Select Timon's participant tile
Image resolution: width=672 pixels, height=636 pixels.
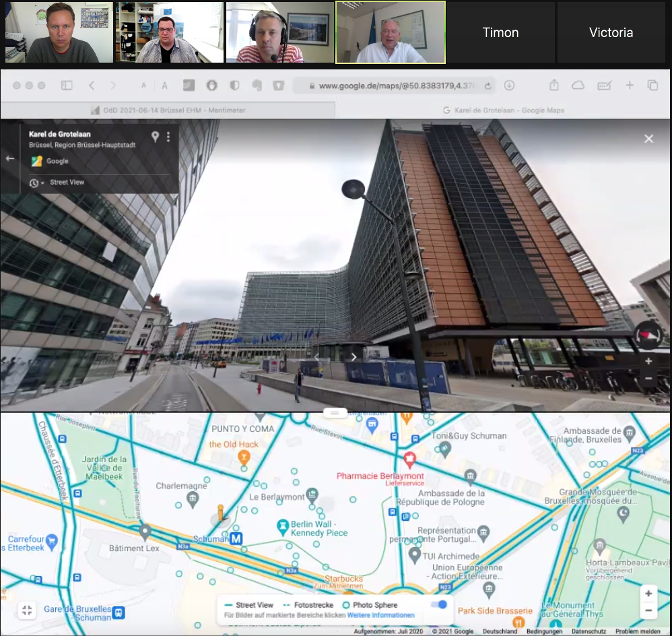pyautogui.click(x=500, y=32)
